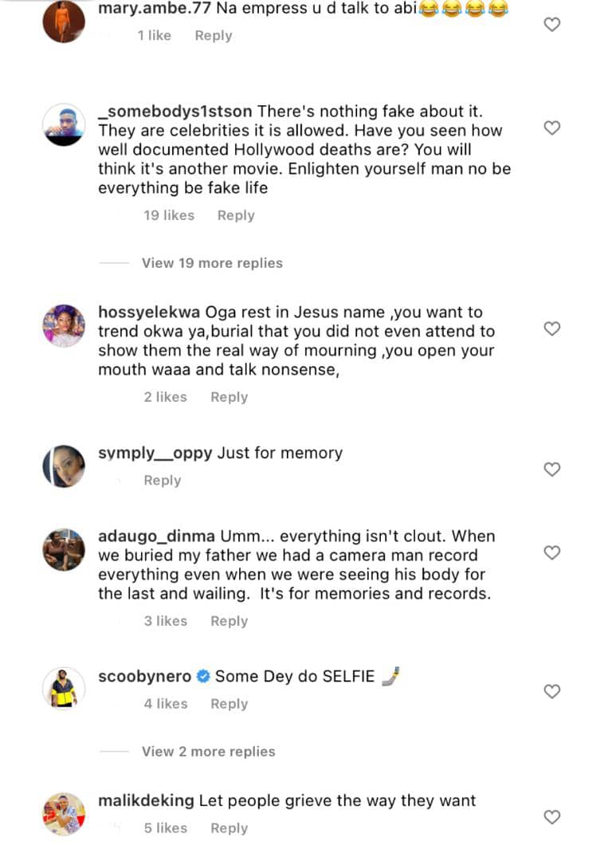Open the symply__oppy username link
This screenshot has width=616, height=861.
click(x=155, y=453)
